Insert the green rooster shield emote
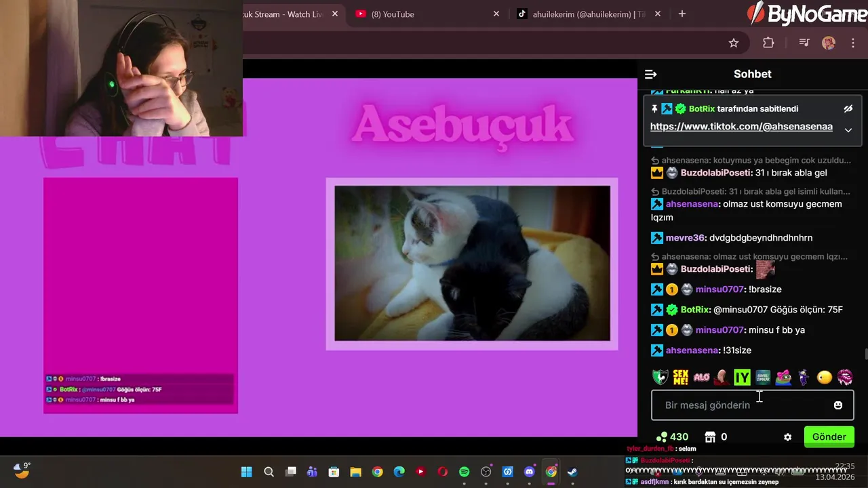This screenshot has width=868, height=488. [x=660, y=378]
